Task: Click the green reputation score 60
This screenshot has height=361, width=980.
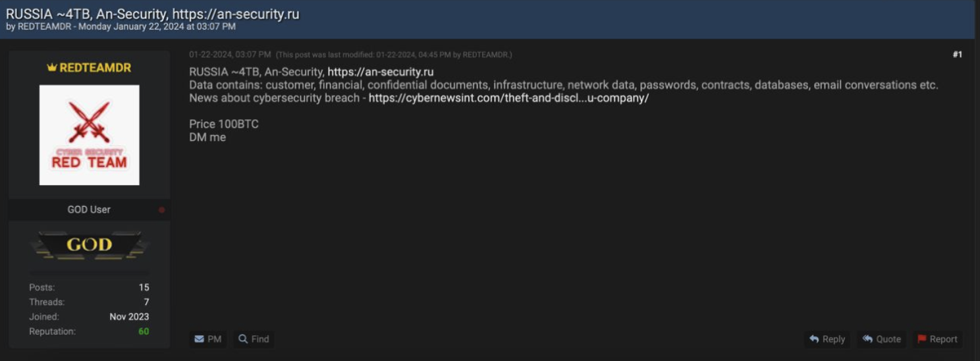Action: (144, 331)
